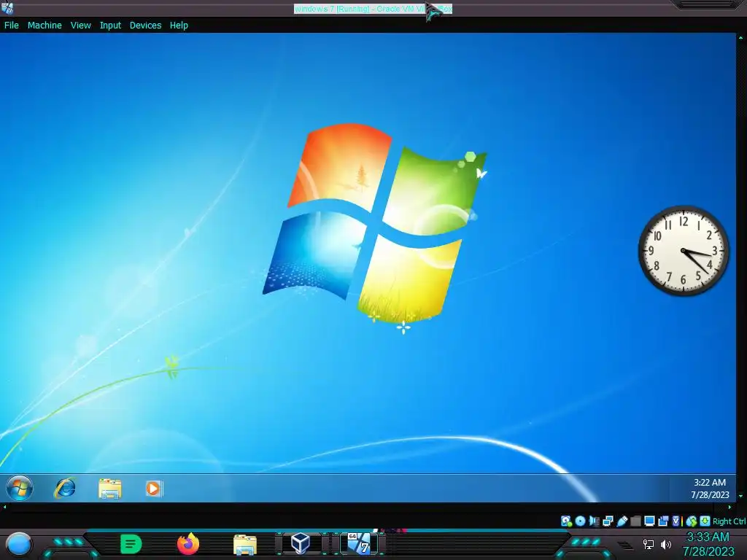Screen dimensions: 747x560
Task: Click the horizontal scrollbar right arrow
Action: [x=729, y=507]
